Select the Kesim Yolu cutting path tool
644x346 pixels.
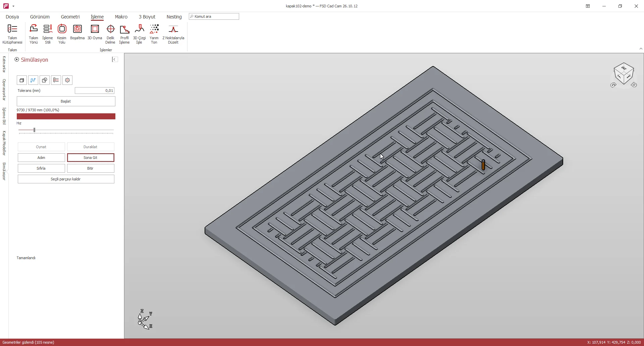click(x=62, y=34)
